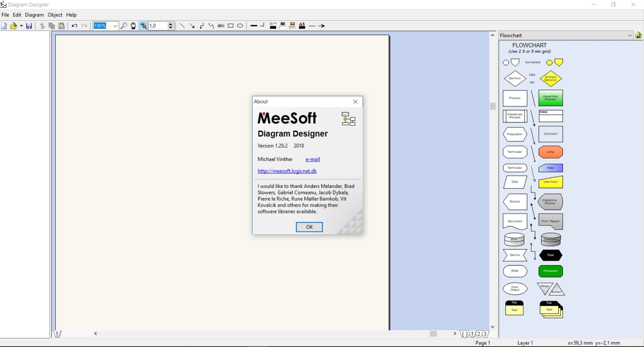Pick the Preparation hexagon shape

pyautogui.click(x=515, y=134)
